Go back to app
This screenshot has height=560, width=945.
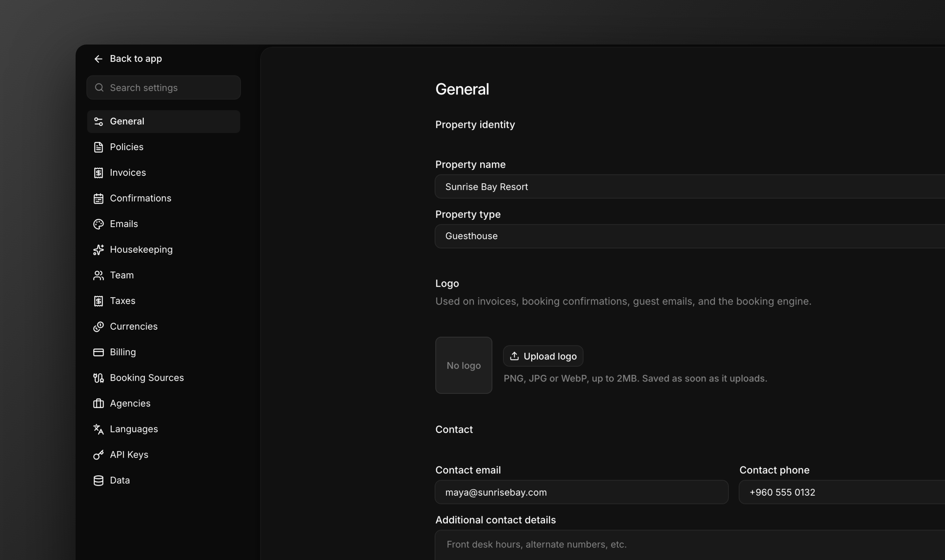tap(128, 59)
